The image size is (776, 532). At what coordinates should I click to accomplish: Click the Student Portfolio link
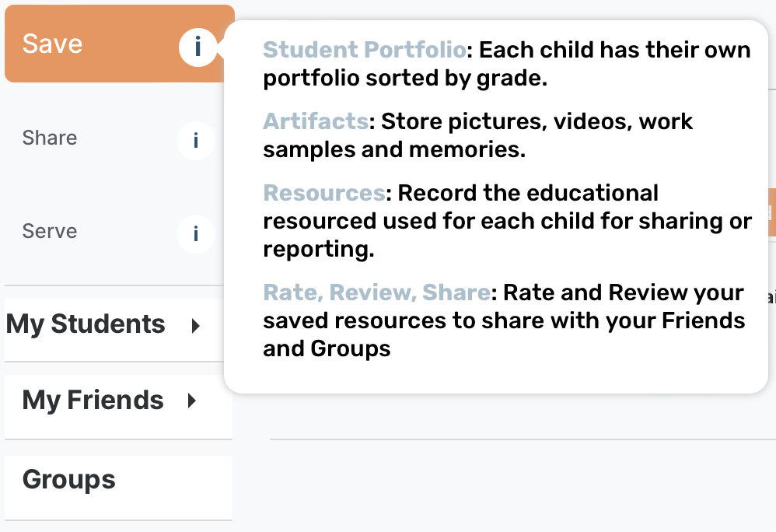364,51
